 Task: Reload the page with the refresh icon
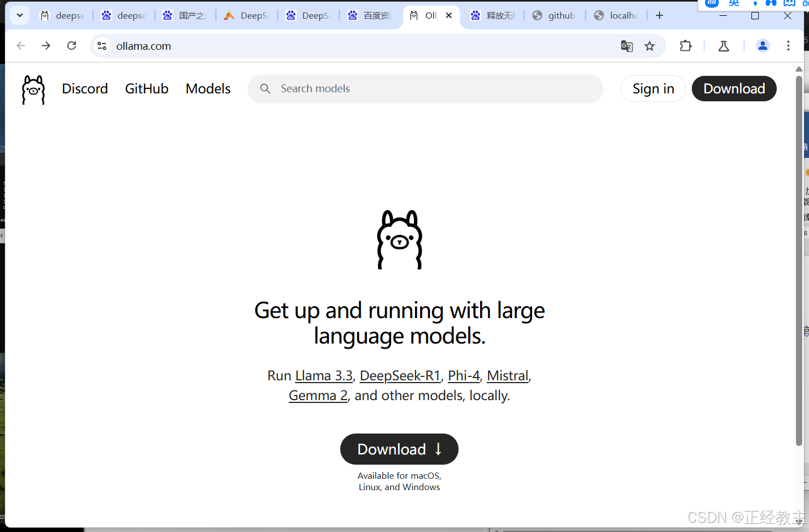(x=72, y=46)
